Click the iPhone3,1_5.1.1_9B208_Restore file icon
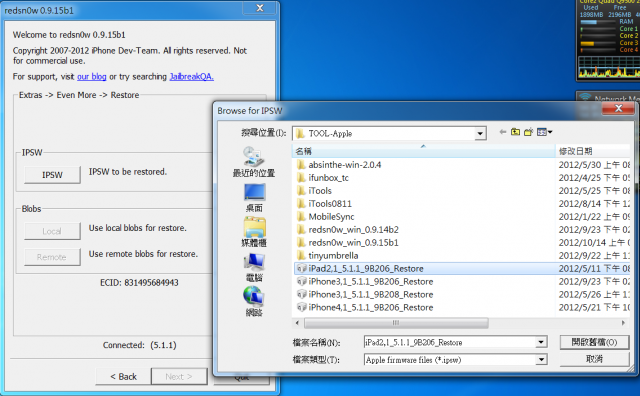 [x=302, y=294]
